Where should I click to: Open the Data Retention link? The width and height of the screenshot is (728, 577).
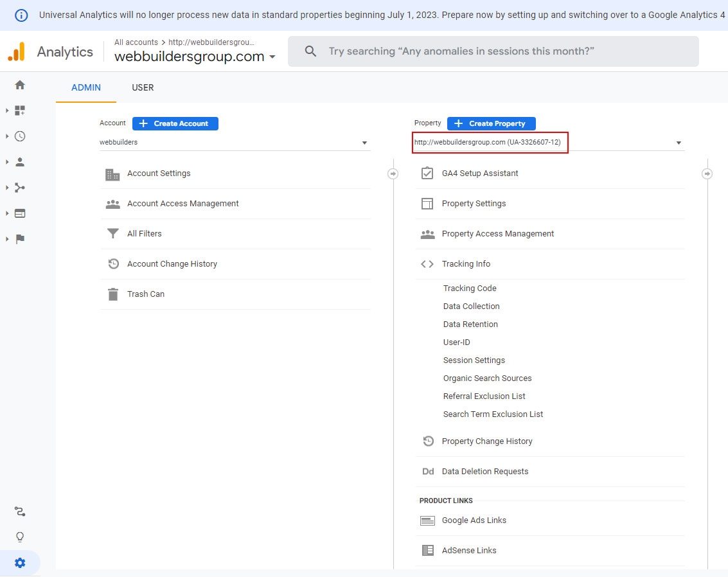pos(470,324)
